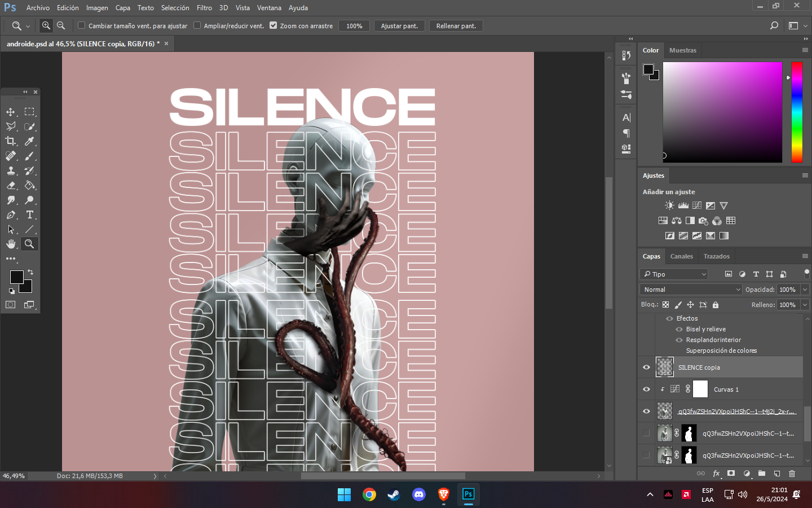The image size is (812, 508).
Task: Click the 100% zoom button
Action: click(x=354, y=26)
